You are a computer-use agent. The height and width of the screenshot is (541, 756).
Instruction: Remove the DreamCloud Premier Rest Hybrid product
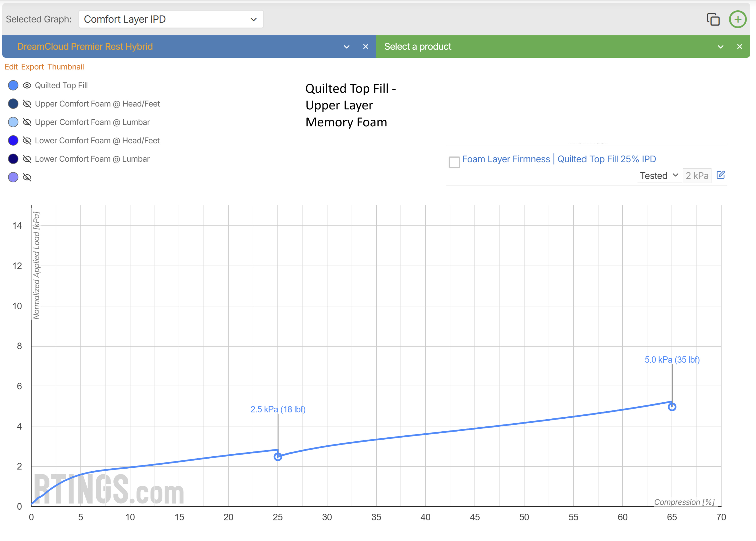[366, 47]
